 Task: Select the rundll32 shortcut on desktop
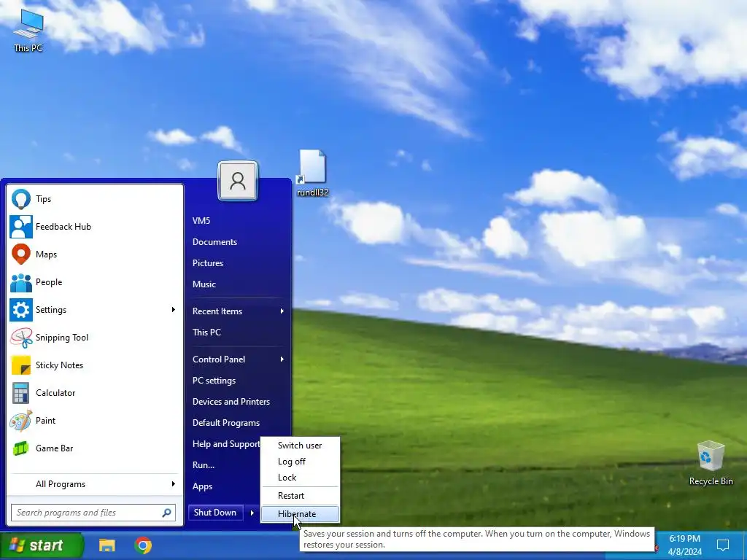tap(312, 174)
